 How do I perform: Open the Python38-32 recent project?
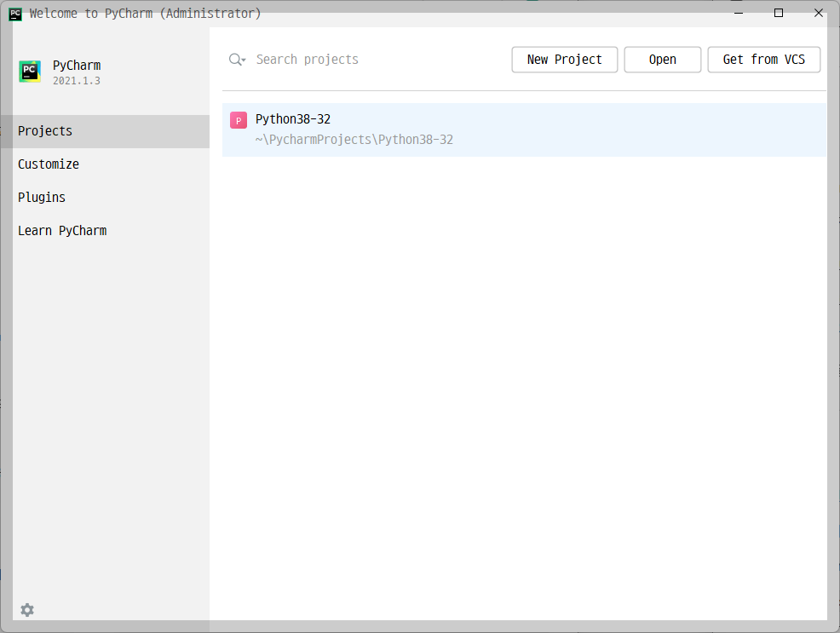[x=525, y=129]
